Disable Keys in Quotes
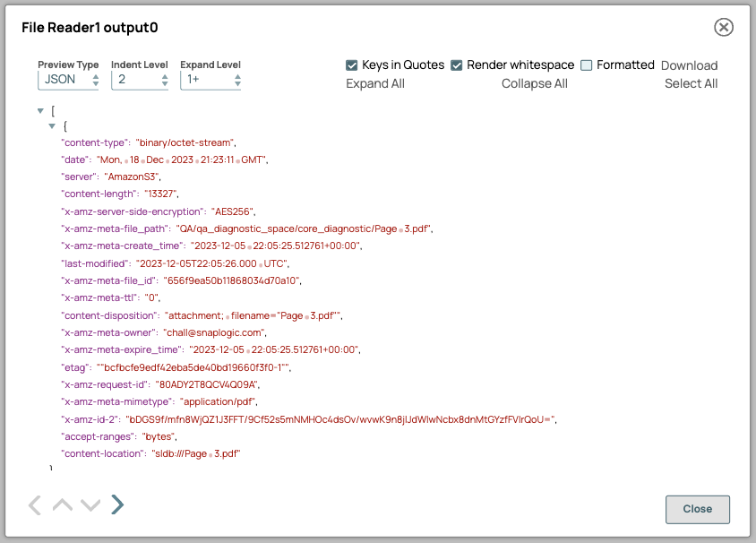Viewport: 756px width, 543px height. pos(352,65)
